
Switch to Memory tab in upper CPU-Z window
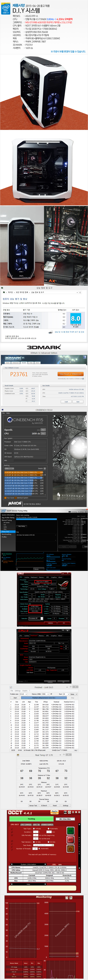(41, 577)
